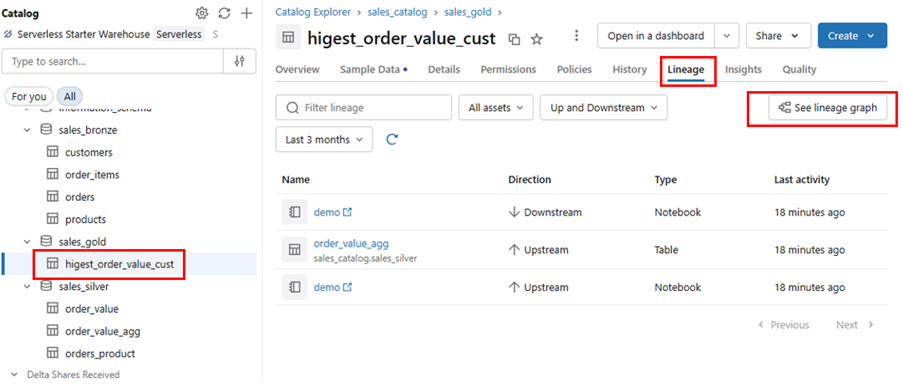Refresh the lineage list

392,139
